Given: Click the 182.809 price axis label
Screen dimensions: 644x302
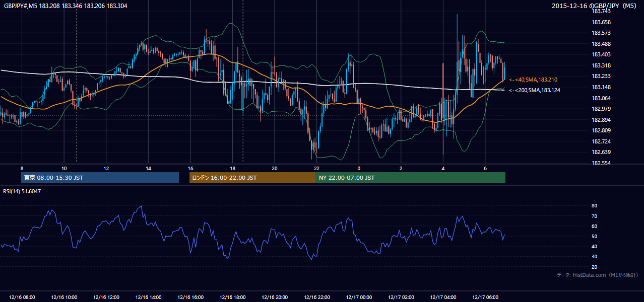Looking at the screenshot, I should click(x=601, y=130).
